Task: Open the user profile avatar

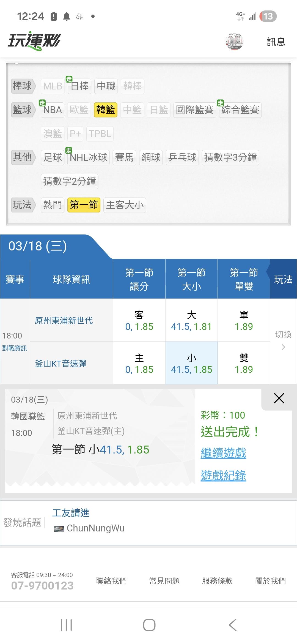Action: tap(235, 42)
